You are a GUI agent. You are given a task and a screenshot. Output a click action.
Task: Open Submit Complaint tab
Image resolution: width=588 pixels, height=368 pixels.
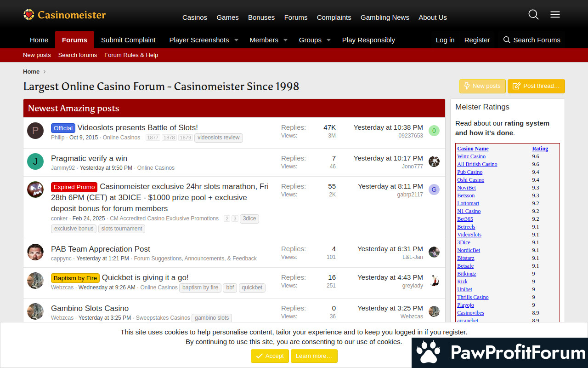(x=128, y=40)
